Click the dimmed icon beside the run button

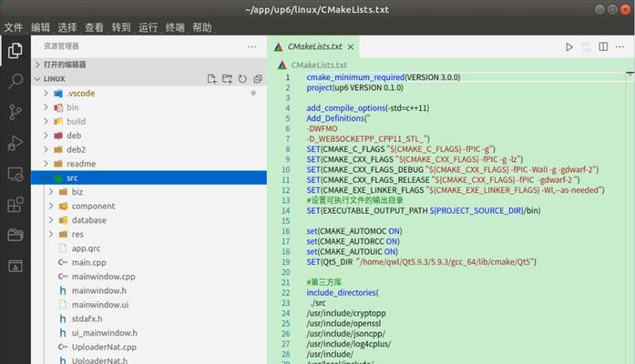(x=586, y=47)
